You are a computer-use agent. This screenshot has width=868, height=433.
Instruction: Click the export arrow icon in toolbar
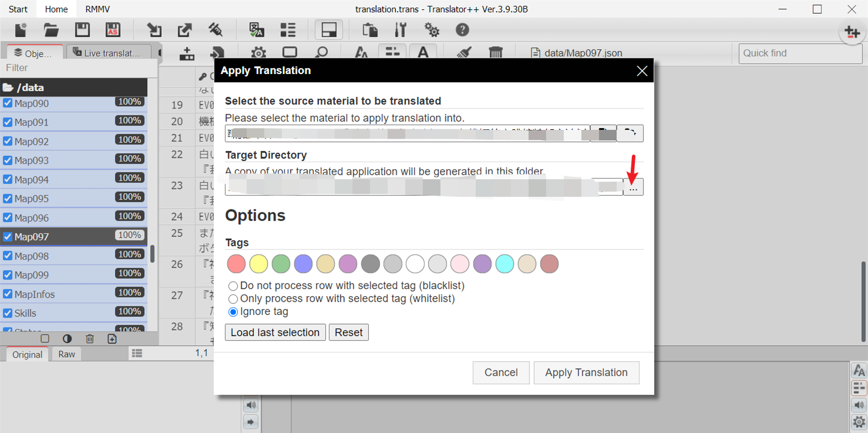pyautogui.click(x=185, y=30)
